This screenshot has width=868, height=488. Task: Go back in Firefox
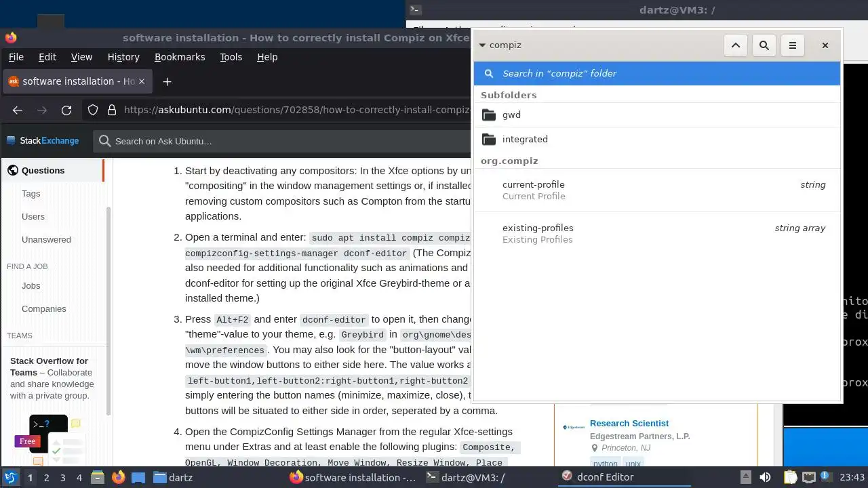tap(18, 110)
